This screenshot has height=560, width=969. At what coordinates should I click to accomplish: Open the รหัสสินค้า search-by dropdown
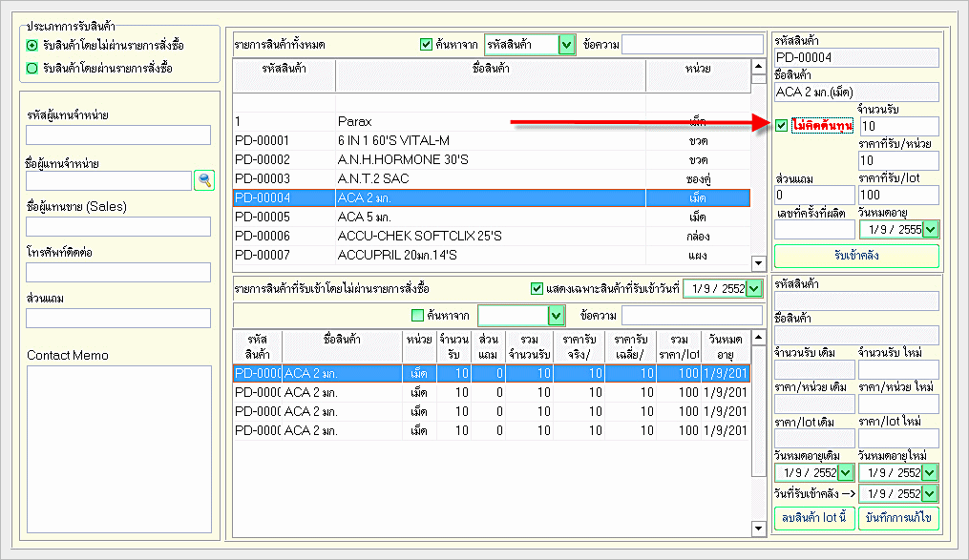[x=567, y=44]
